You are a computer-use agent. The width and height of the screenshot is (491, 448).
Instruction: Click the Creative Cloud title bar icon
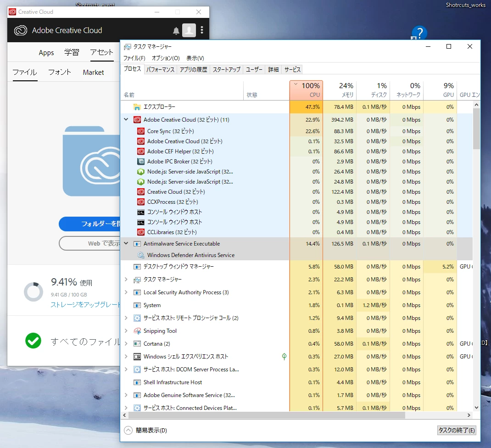click(12, 12)
